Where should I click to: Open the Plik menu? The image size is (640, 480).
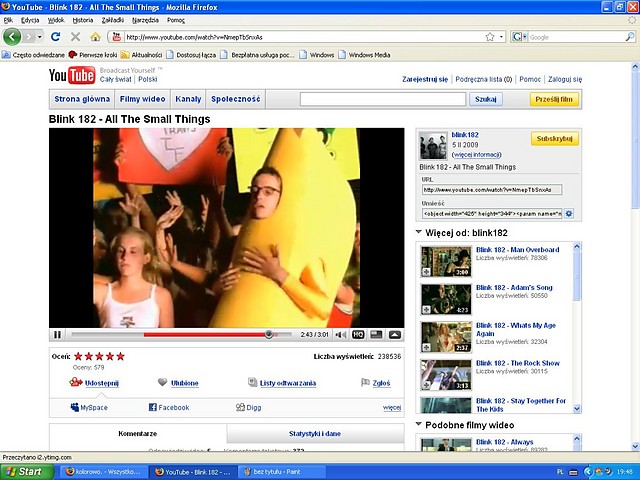(8, 20)
